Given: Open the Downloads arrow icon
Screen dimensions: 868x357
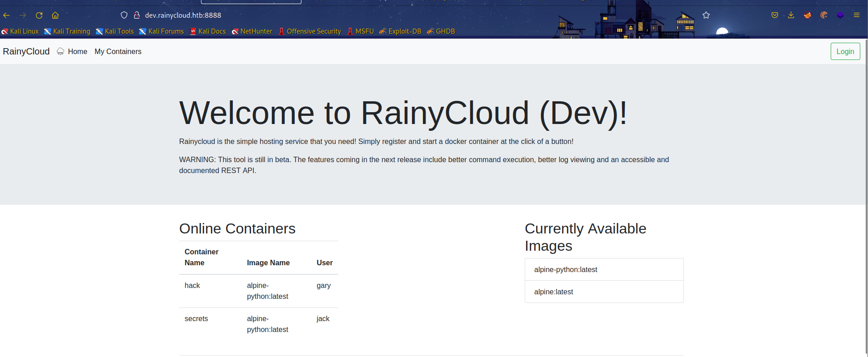Looking at the screenshot, I should [x=791, y=15].
